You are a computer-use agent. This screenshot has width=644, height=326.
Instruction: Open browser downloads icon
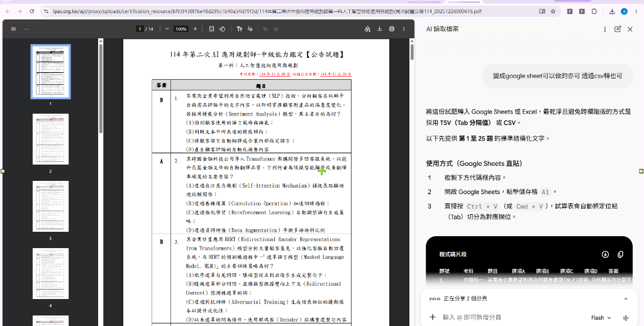612,11
